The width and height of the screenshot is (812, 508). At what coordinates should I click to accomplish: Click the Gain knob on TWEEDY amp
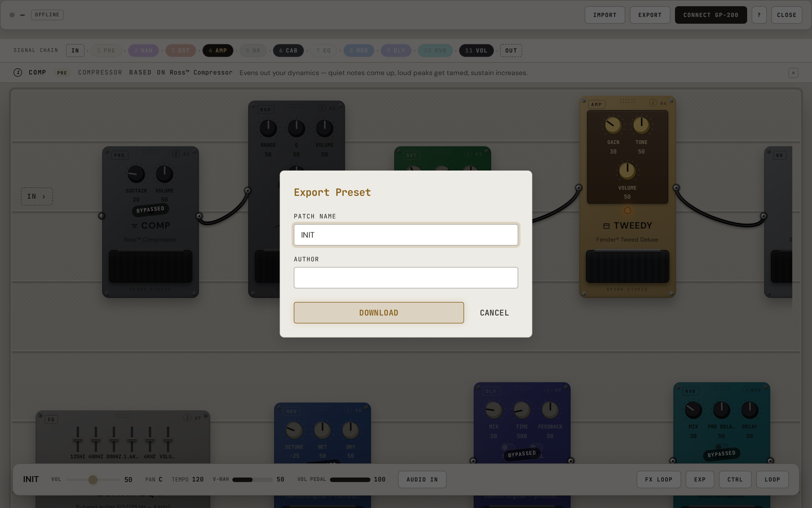pyautogui.click(x=613, y=126)
